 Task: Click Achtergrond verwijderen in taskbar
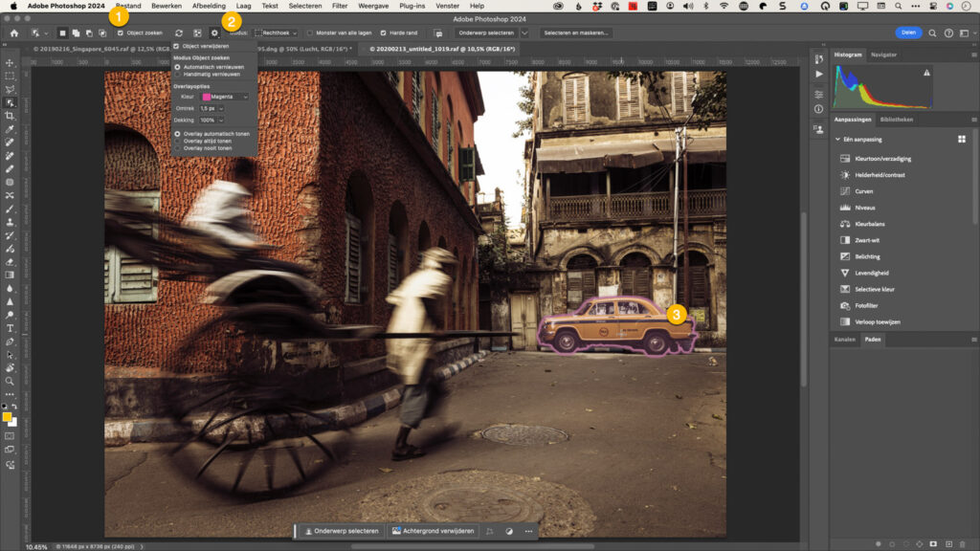tap(434, 531)
